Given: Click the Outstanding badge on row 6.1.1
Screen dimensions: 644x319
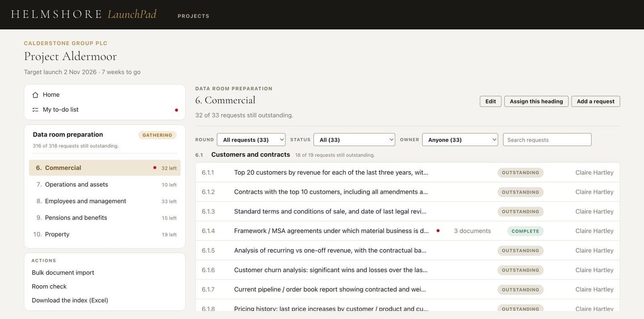Looking at the screenshot, I should (521, 172).
